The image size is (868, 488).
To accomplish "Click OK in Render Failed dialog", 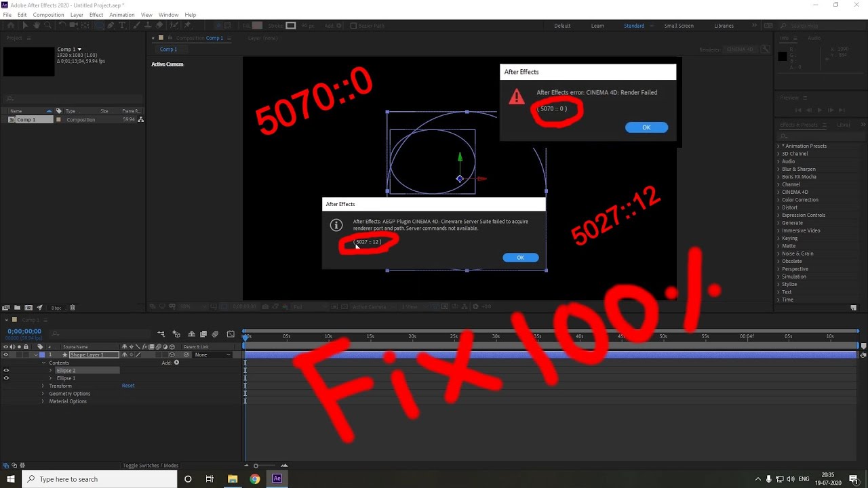I will (x=646, y=127).
